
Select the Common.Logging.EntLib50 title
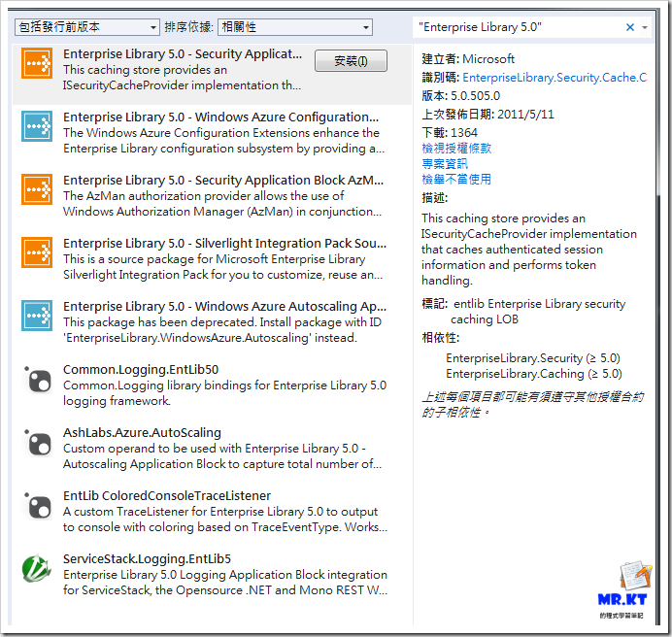141,369
